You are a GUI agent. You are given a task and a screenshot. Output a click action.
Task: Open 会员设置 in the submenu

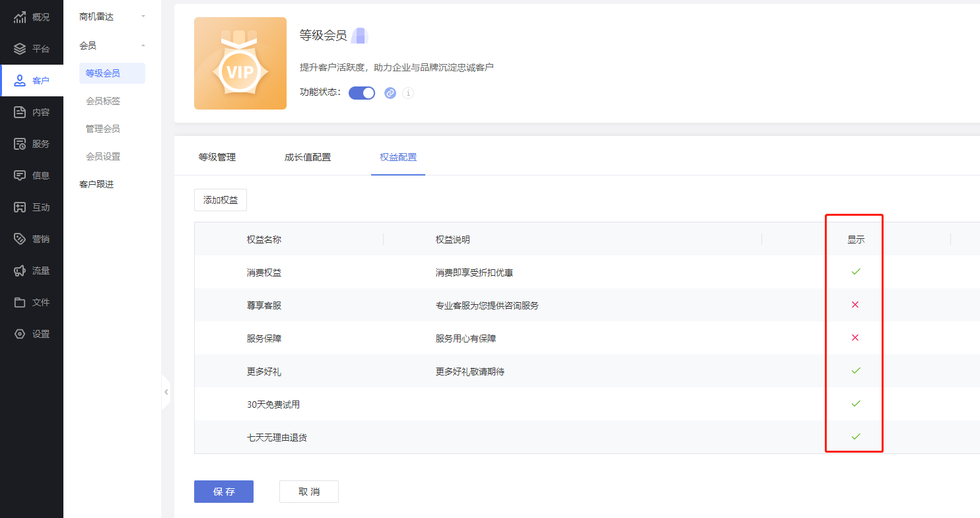pos(103,156)
